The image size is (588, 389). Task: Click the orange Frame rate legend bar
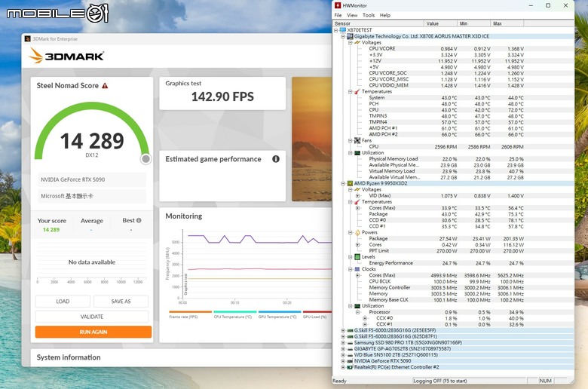191,311
